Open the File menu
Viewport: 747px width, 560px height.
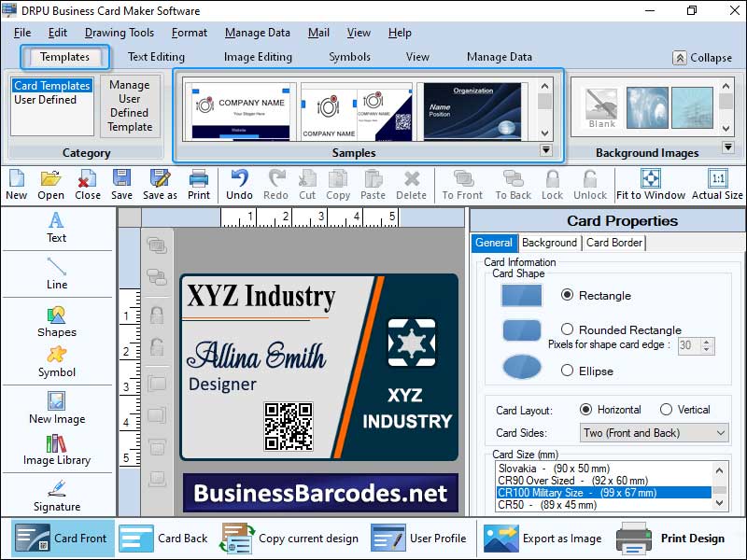coord(22,33)
